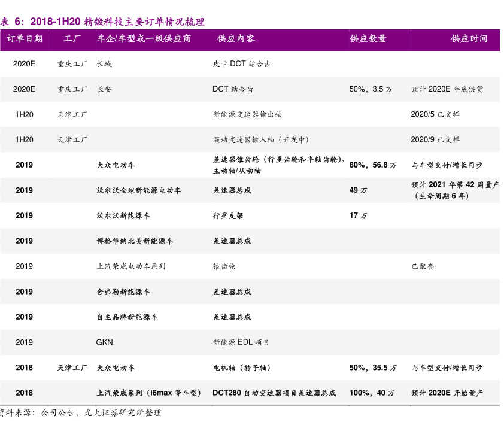Select the 49 万 quantity cell
This screenshot has height=422, width=504.
coord(358,190)
